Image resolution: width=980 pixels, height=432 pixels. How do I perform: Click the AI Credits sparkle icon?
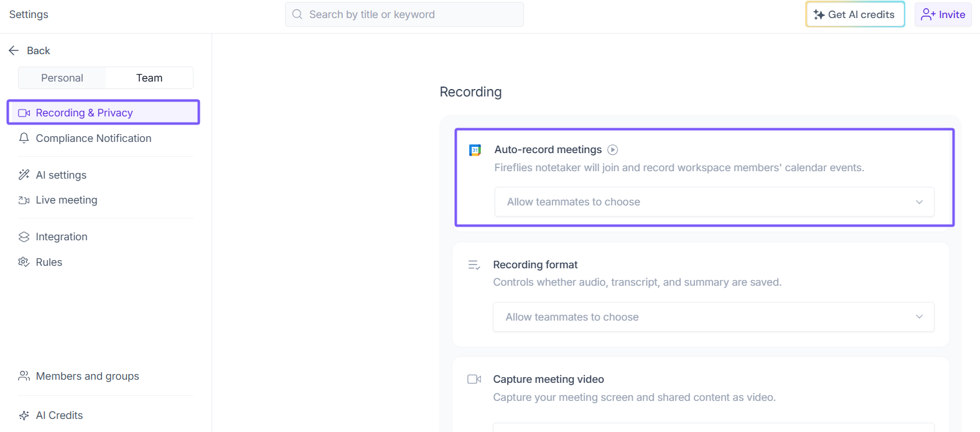[24, 415]
